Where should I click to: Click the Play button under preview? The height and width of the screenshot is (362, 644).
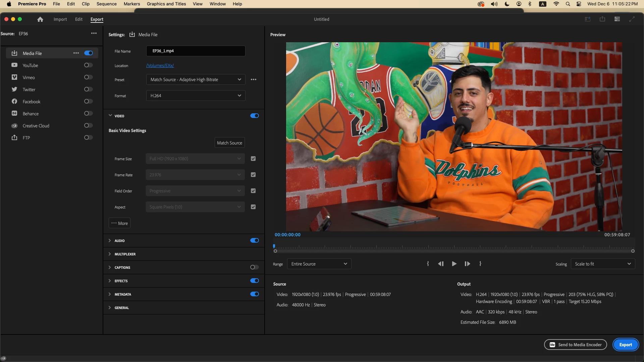[x=454, y=264]
